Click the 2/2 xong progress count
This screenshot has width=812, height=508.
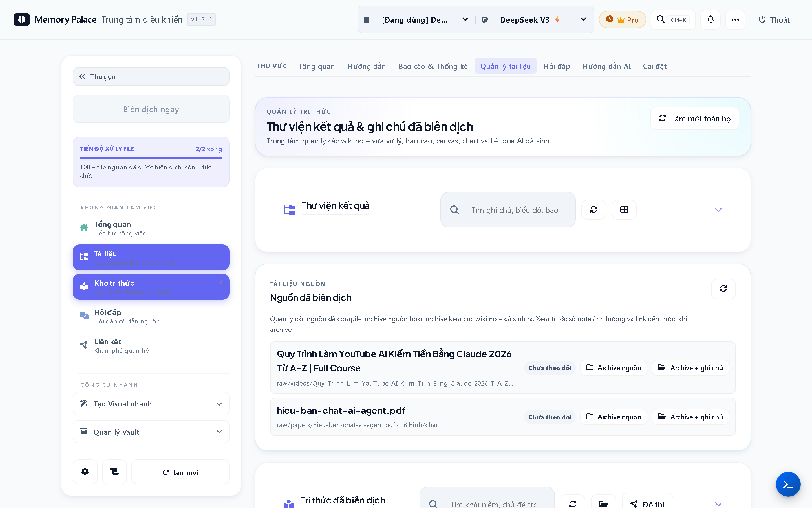click(209, 149)
